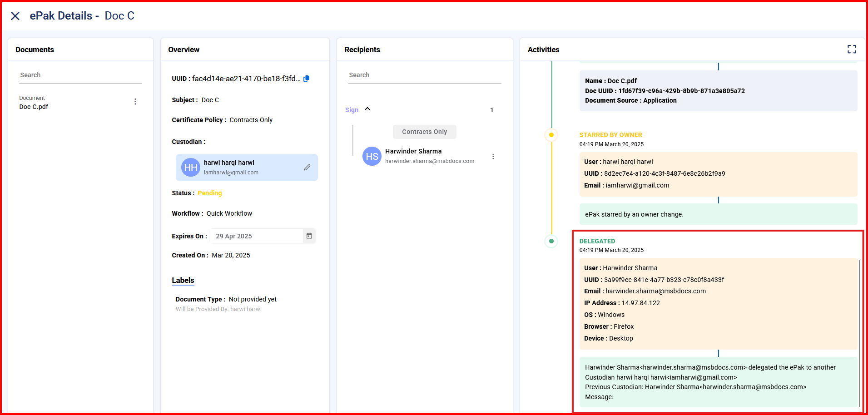Click the Labels heading link

point(183,280)
